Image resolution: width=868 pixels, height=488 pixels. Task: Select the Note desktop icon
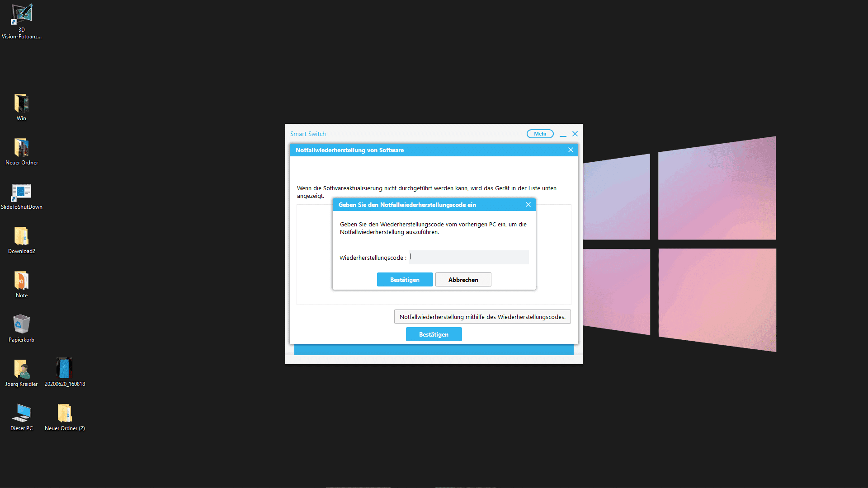(x=22, y=284)
